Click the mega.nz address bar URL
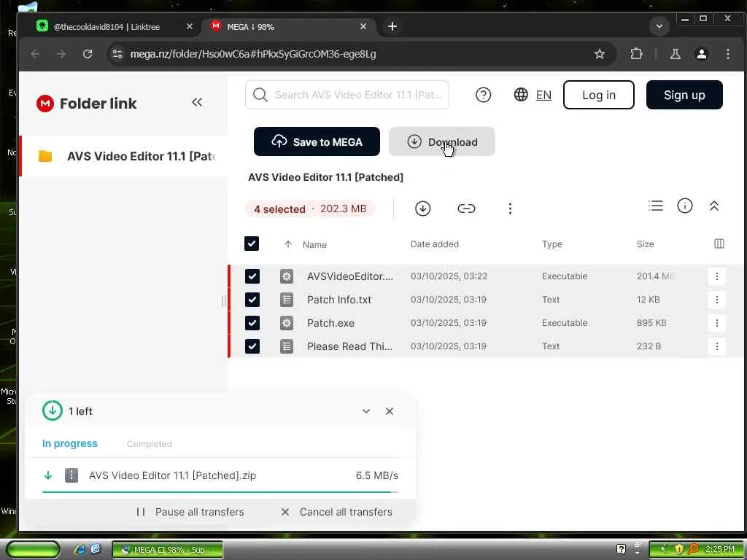 click(x=253, y=54)
